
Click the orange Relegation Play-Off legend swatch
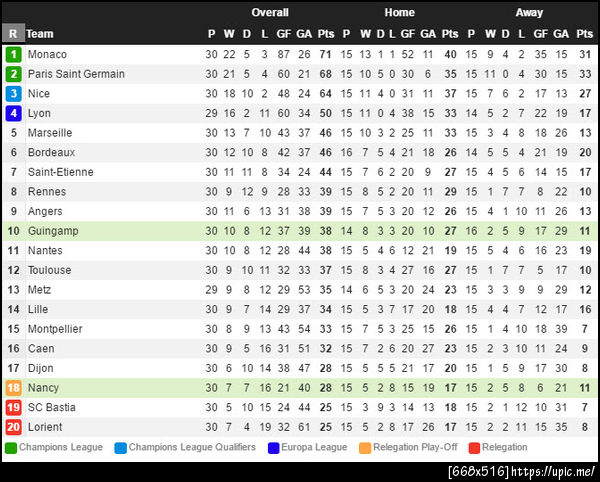click(365, 447)
